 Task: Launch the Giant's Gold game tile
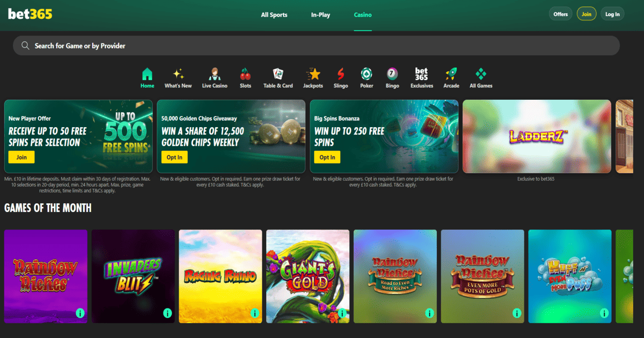point(308,276)
